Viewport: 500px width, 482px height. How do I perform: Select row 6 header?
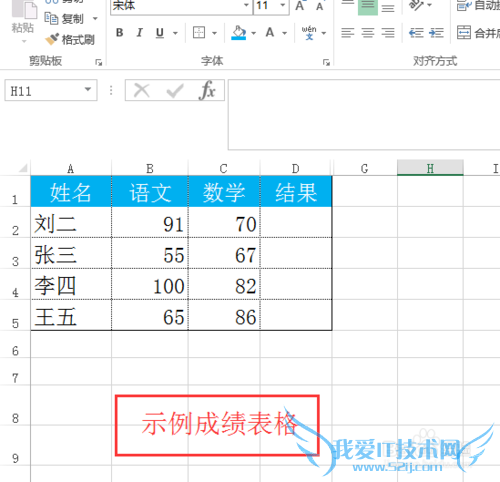pos(15,345)
